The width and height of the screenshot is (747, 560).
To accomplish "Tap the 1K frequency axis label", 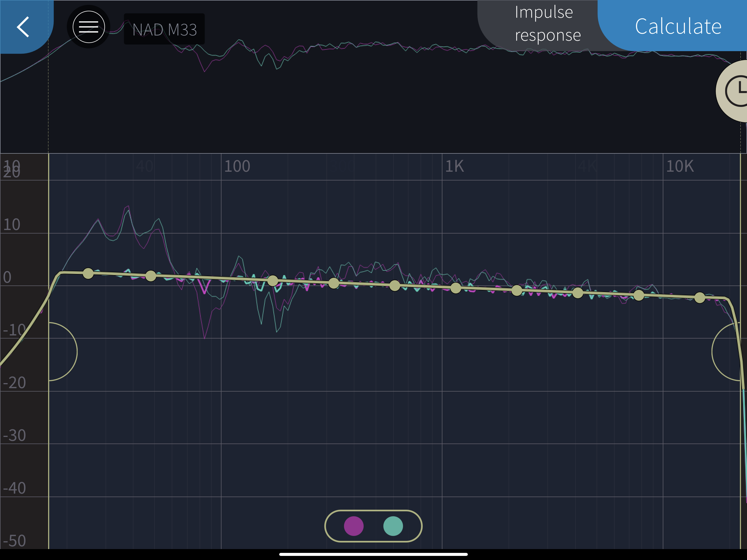I will [x=454, y=166].
